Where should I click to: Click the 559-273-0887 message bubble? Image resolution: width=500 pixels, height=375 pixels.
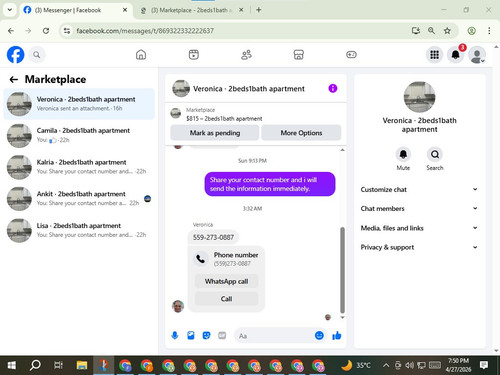(x=213, y=237)
